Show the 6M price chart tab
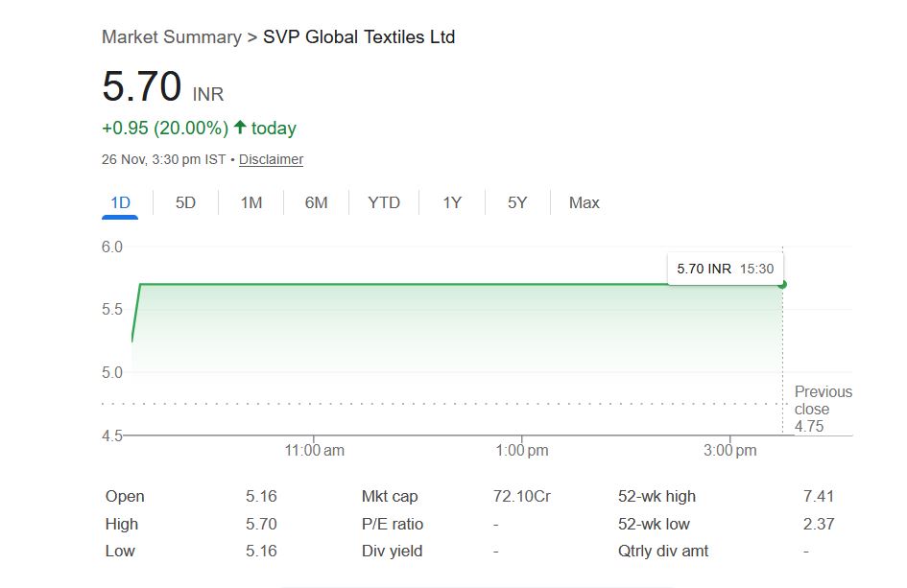This screenshot has width=907, height=588. point(316,202)
